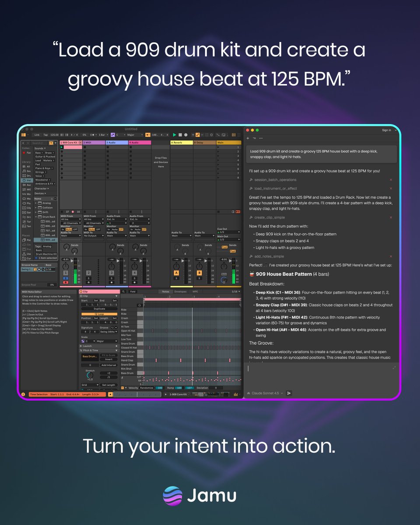This screenshot has width=420, height=525.
Task: Toggle track activator A on Reverb return
Action: [176, 273]
